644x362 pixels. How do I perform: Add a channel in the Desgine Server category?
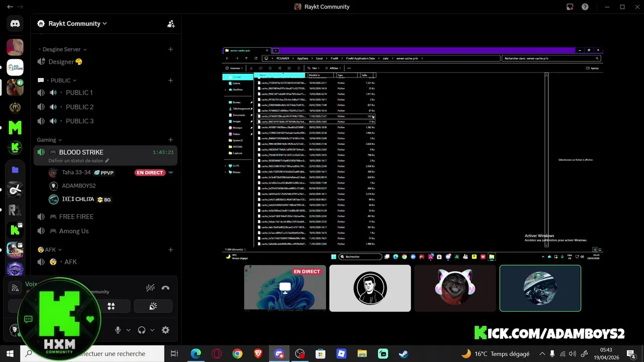click(x=171, y=49)
